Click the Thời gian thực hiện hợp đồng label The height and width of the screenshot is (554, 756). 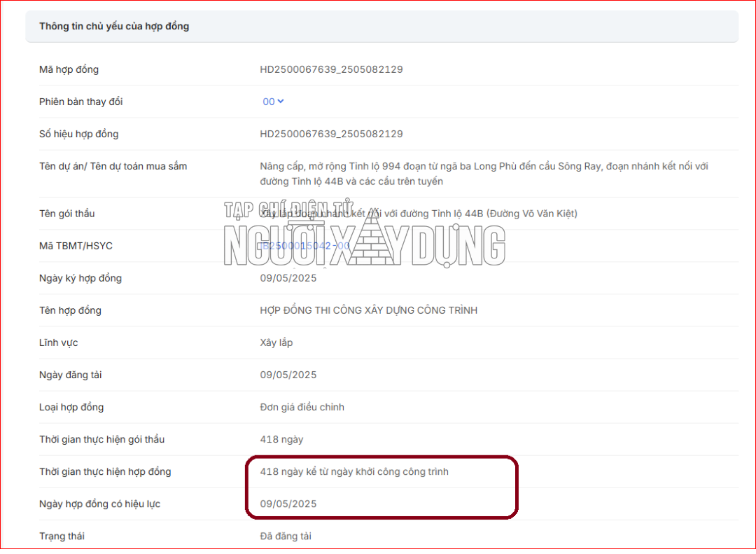[x=105, y=472]
